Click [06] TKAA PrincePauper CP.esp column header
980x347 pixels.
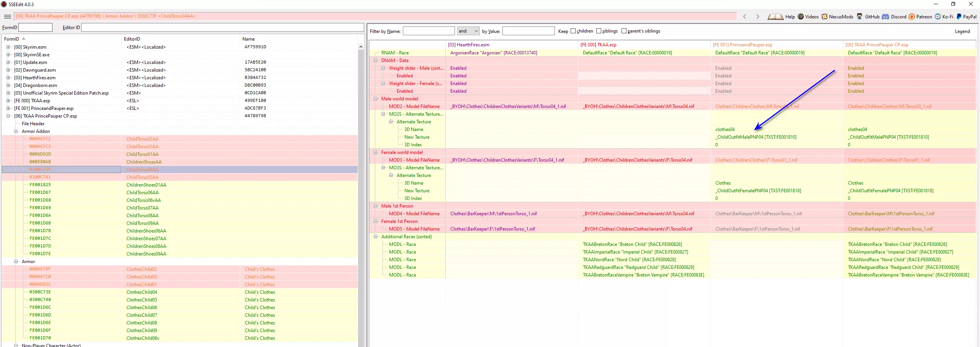(x=909, y=45)
